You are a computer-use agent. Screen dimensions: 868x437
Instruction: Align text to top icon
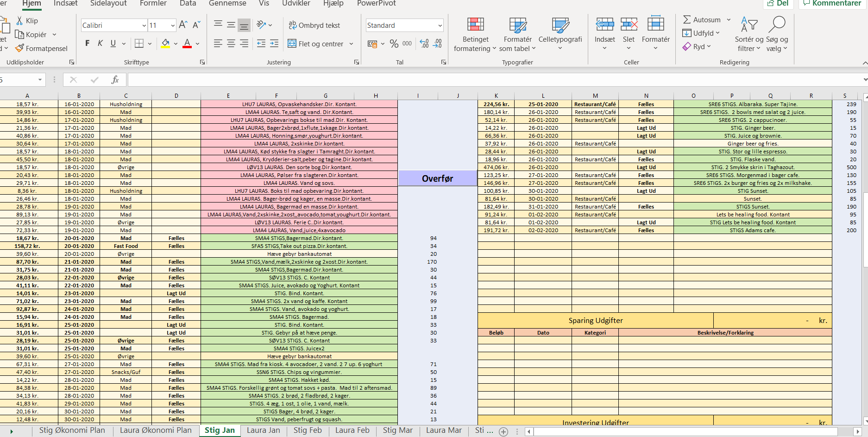click(x=218, y=24)
